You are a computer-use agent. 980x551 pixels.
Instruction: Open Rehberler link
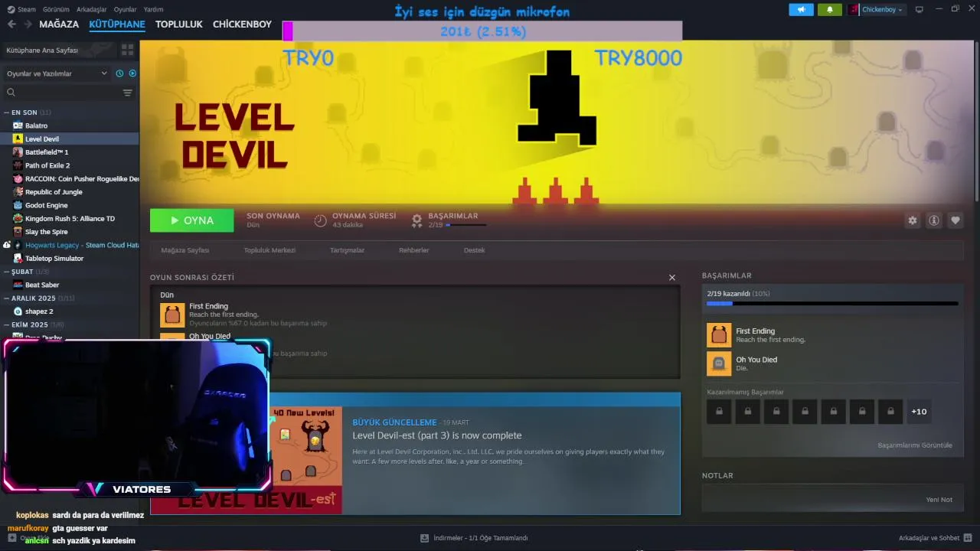point(413,250)
